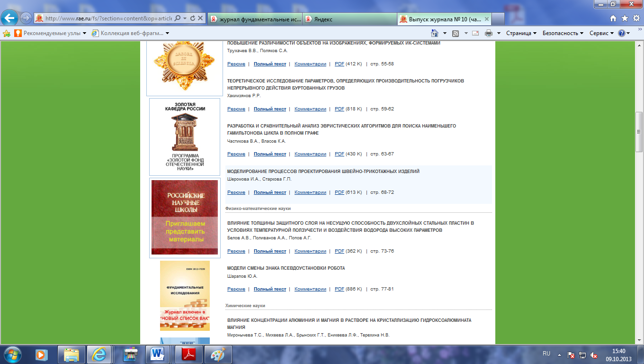Add to favorites bar with star-arrow icon

pyautogui.click(x=7, y=33)
